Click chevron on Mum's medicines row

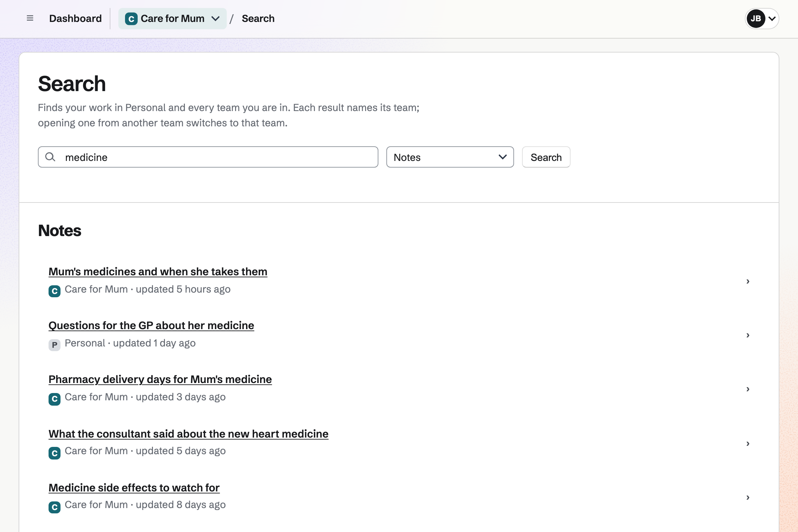point(748,281)
